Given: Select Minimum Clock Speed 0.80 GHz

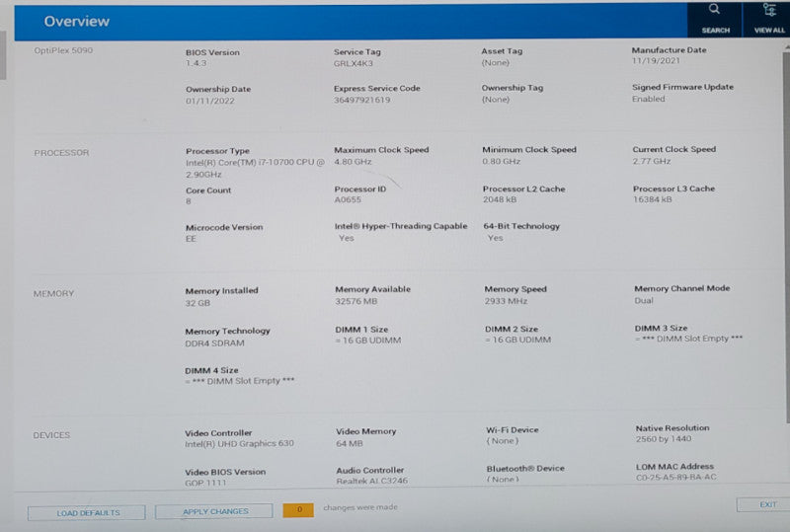Looking at the screenshot, I should (x=502, y=161).
